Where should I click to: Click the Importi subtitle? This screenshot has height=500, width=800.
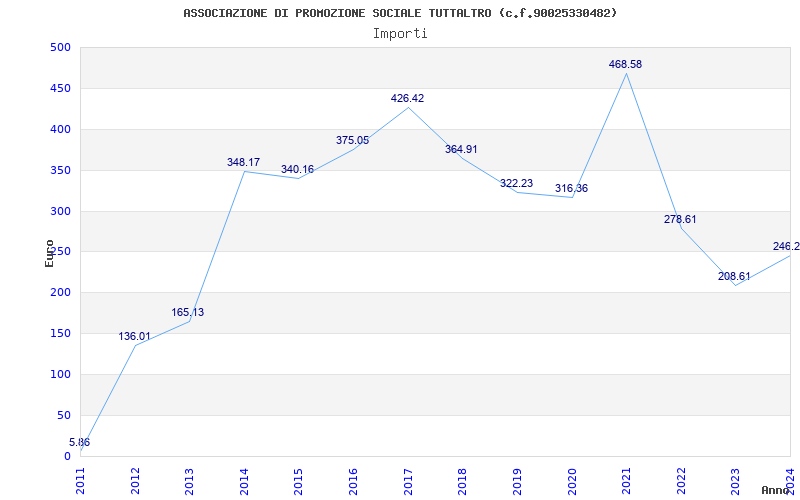click(x=400, y=34)
